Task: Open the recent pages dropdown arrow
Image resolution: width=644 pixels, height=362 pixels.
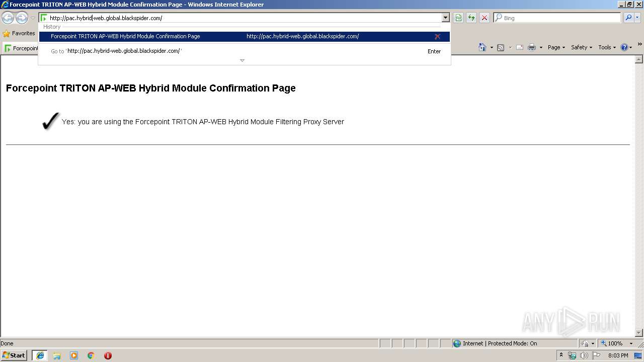Action: click(x=33, y=18)
